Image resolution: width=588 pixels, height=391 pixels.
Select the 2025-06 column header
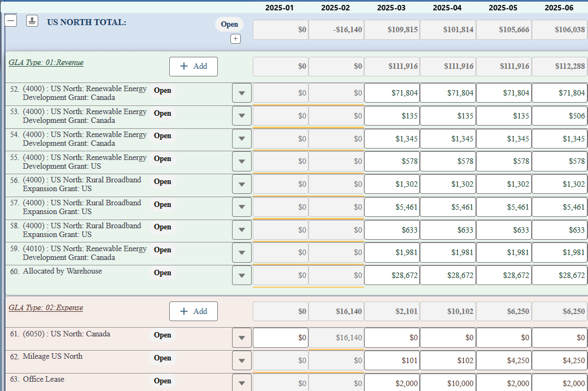559,8
